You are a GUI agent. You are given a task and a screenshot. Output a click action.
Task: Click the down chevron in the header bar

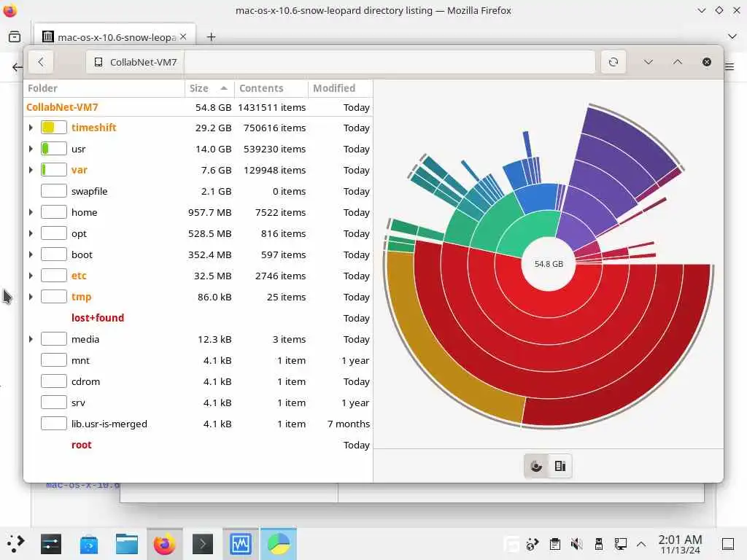[x=648, y=62]
